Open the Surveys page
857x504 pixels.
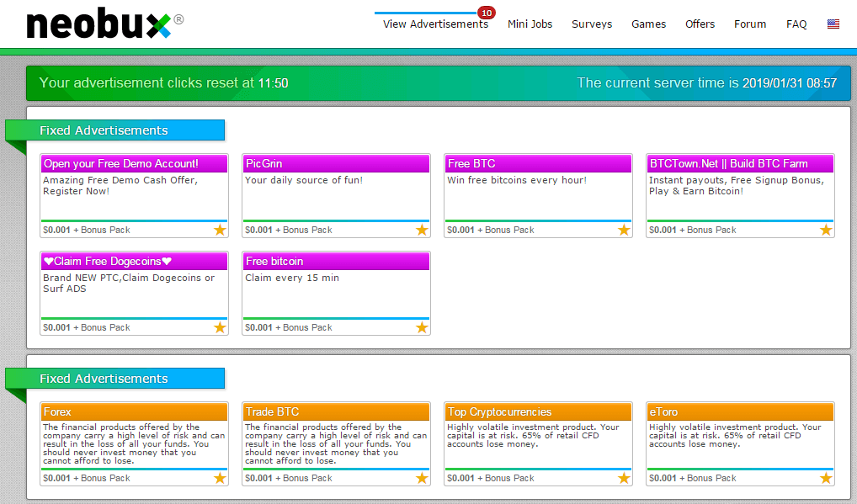tap(591, 24)
